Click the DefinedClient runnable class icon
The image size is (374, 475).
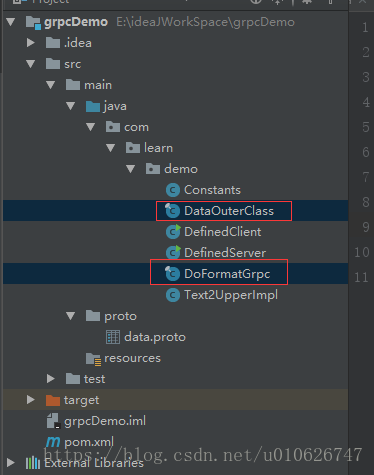pos(173,232)
